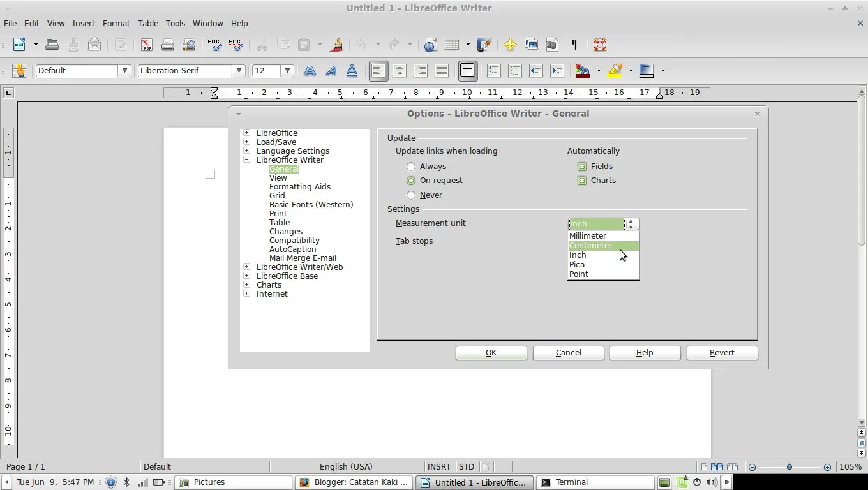Image resolution: width=868 pixels, height=490 pixels.
Task: Toggle INSRT insert mode in status bar
Action: point(439,466)
